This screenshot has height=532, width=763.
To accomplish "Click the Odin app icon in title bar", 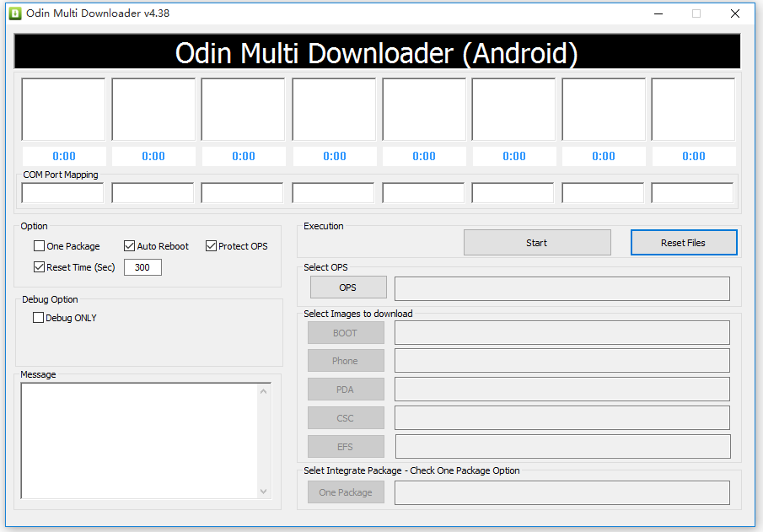I will coord(15,13).
